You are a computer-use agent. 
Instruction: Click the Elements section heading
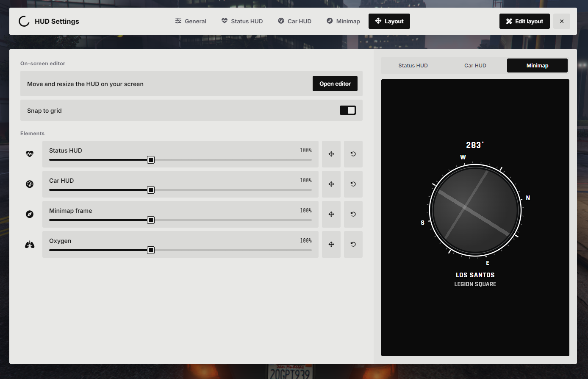pyautogui.click(x=32, y=133)
